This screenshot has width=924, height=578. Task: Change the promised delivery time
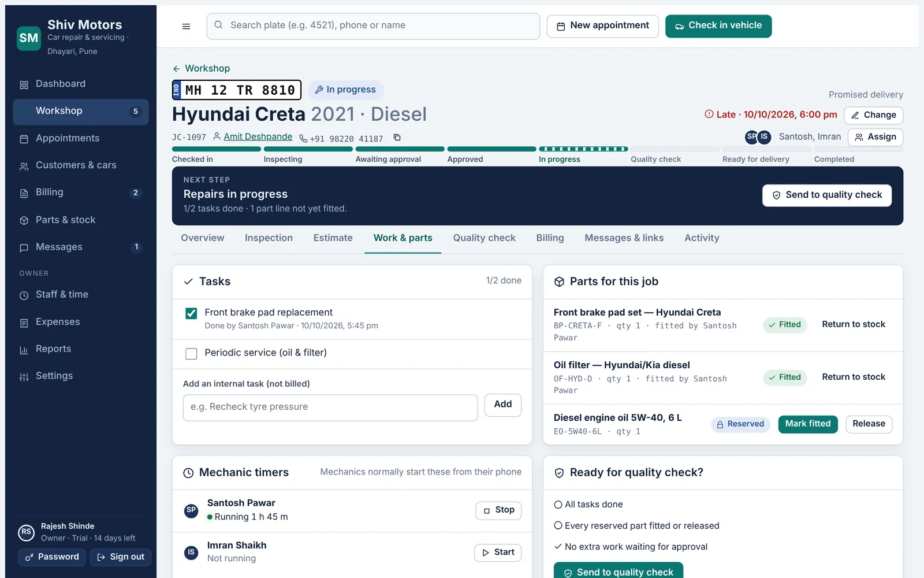point(873,115)
